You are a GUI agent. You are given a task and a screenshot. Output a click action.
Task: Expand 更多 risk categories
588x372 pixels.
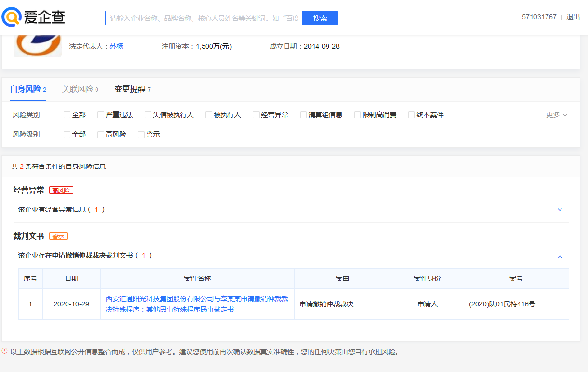click(557, 115)
